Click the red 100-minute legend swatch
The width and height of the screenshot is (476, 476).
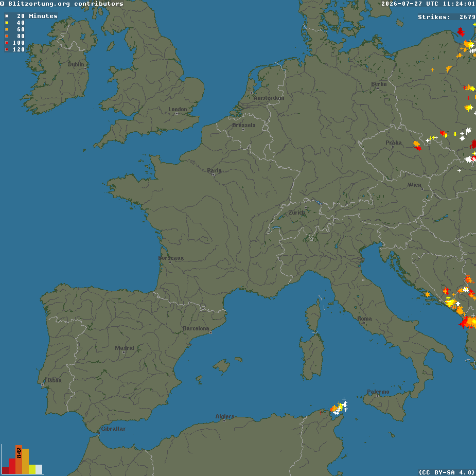(7, 43)
